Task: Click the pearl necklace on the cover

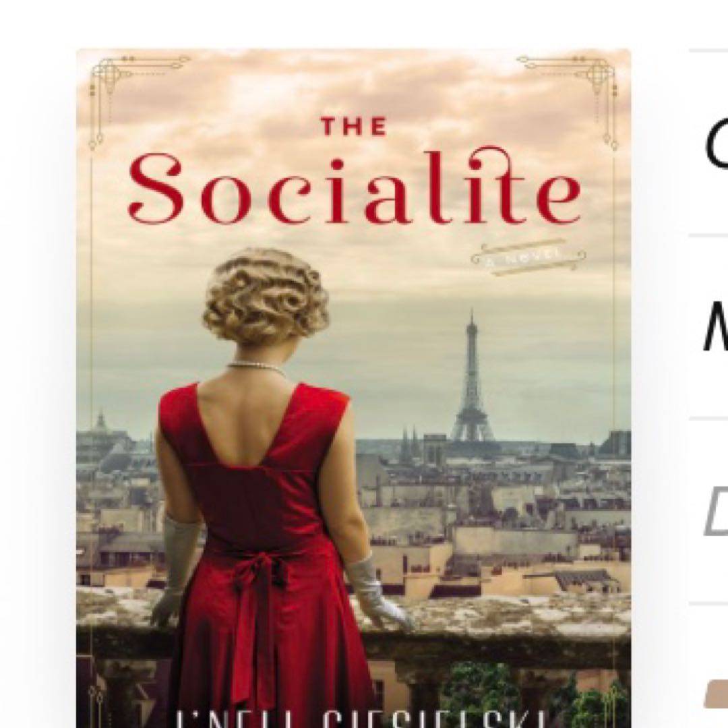Action: tap(256, 368)
